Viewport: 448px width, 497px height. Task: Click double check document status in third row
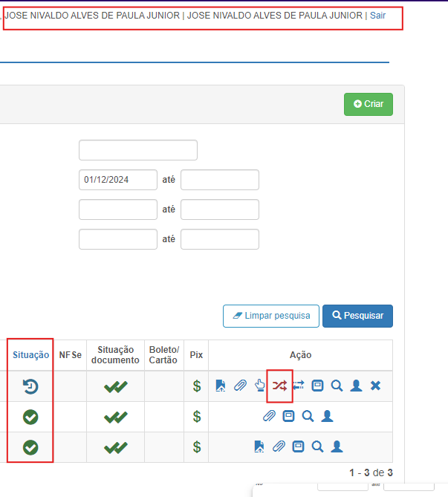(x=115, y=447)
